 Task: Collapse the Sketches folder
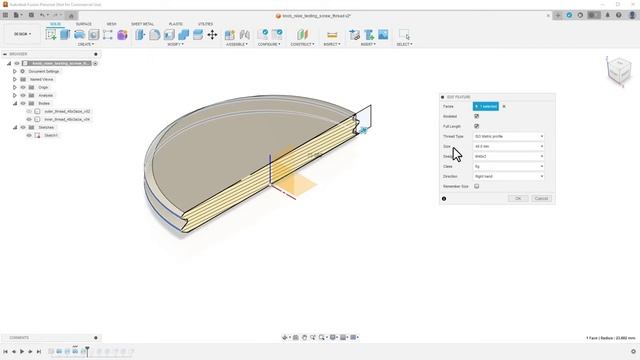click(15, 127)
